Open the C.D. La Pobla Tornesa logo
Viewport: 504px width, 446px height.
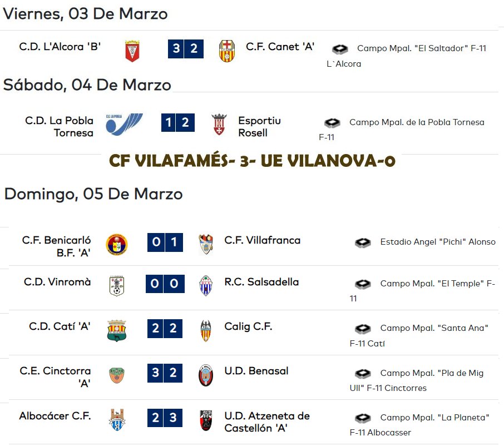124,125
